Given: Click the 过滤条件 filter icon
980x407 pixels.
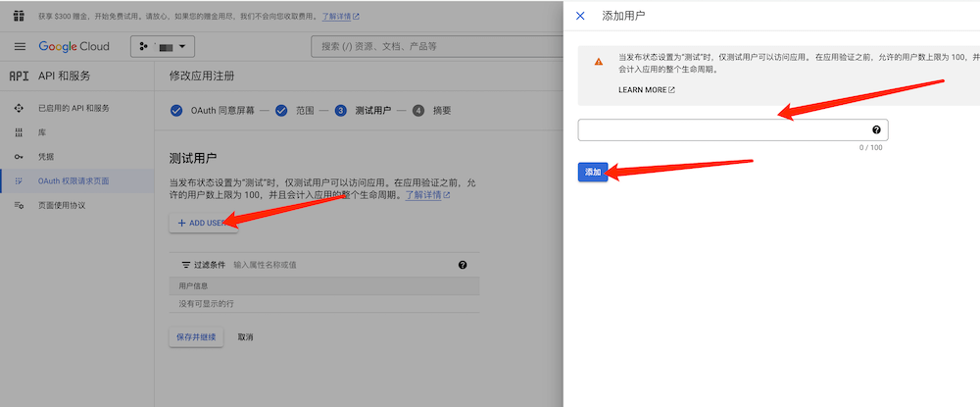Looking at the screenshot, I should click(186, 265).
